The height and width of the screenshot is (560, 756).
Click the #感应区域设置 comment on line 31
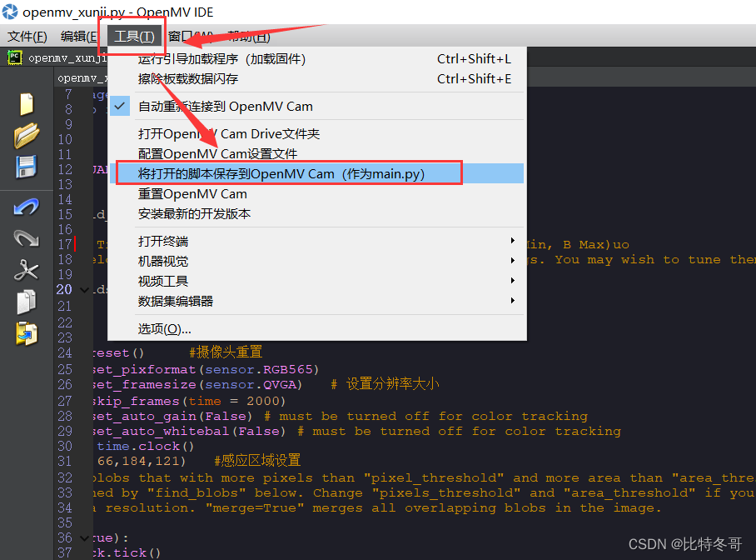pos(257,460)
